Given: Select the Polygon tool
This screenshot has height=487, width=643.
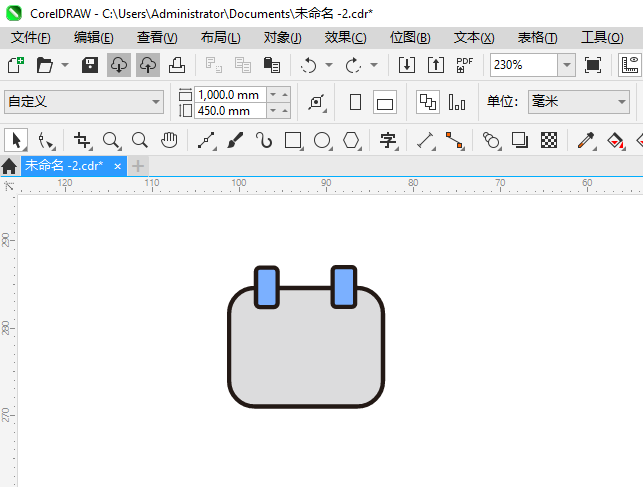Looking at the screenshot, I should click(351, 140).
